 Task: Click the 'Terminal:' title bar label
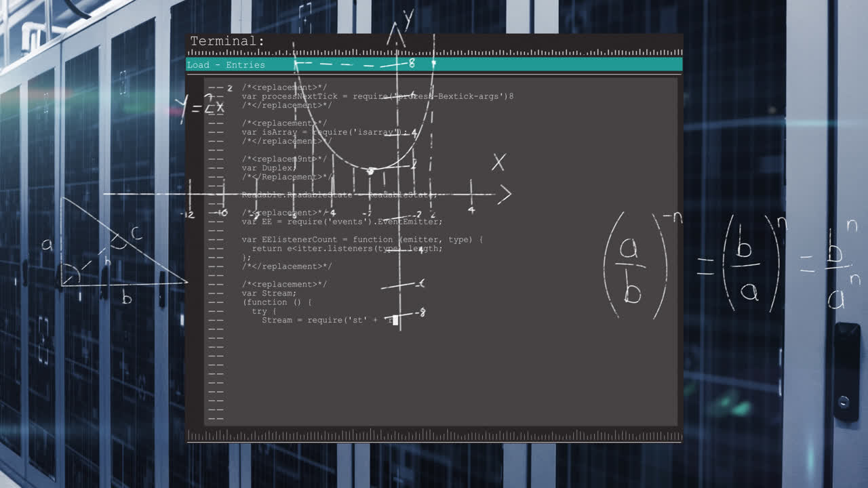point(227,41)
